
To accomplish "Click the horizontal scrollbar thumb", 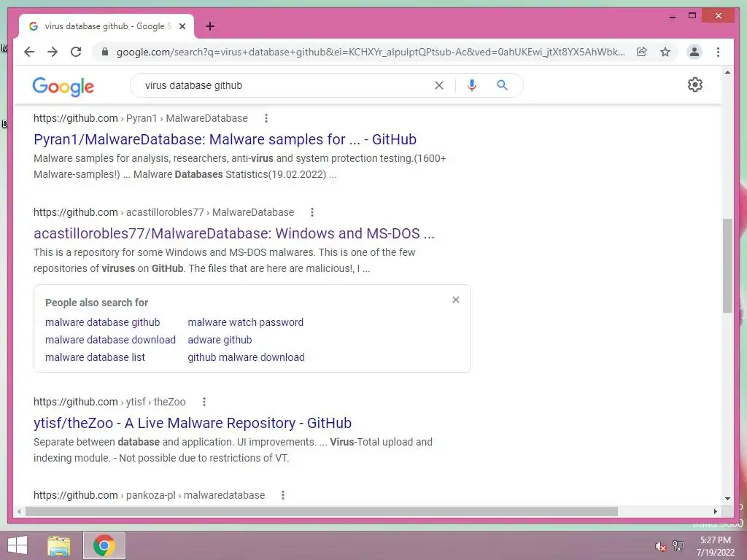I will click(x=322, y=511).
